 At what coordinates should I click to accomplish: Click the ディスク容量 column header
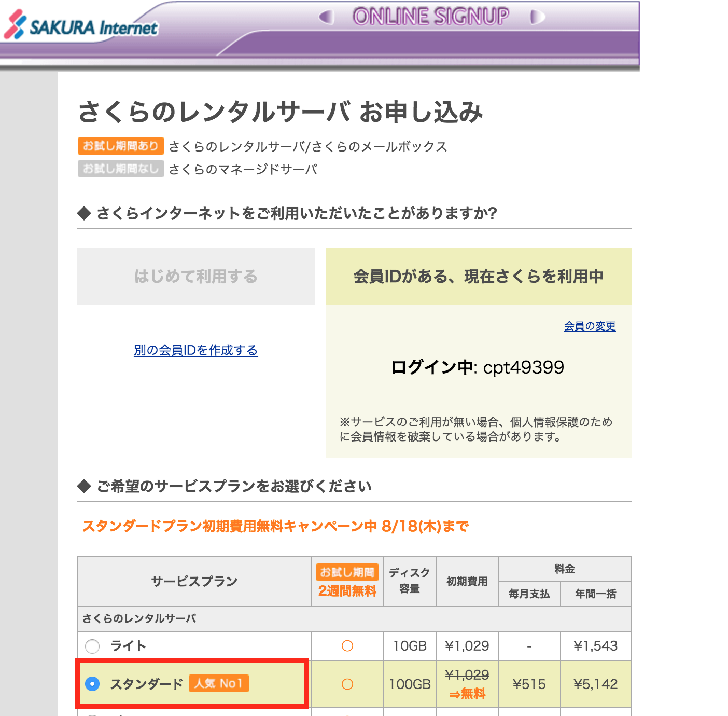point(410,581)
